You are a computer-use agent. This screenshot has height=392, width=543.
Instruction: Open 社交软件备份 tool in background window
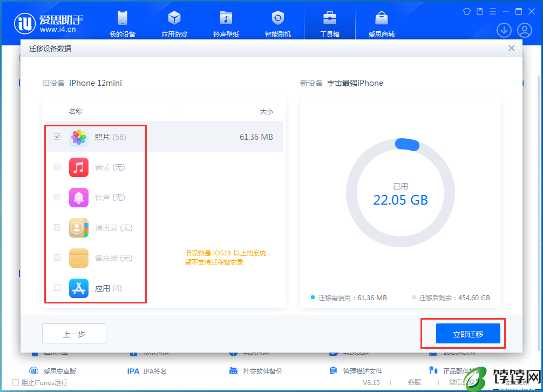click(x=255, y=371)
